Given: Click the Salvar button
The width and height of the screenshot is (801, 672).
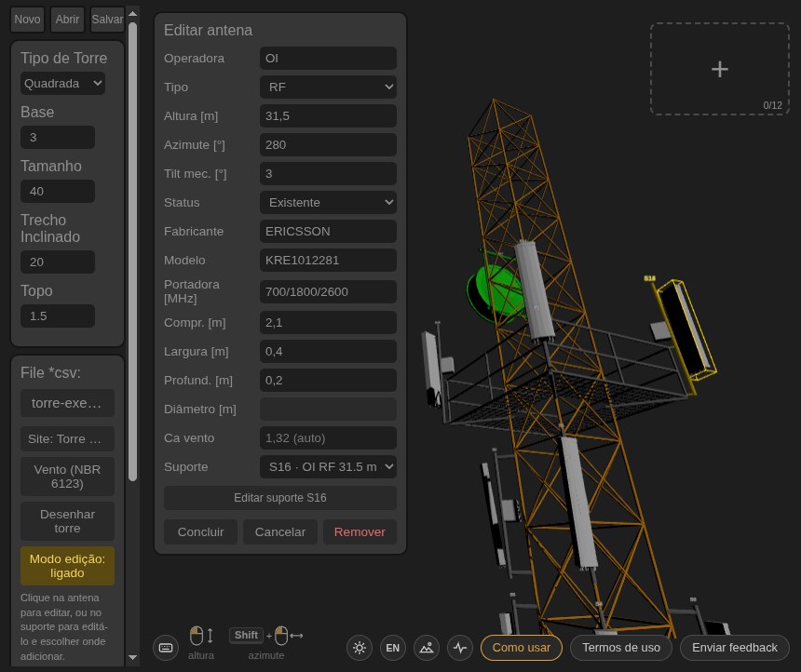Looking at the screenshot, I should click(x=107, y=20).
